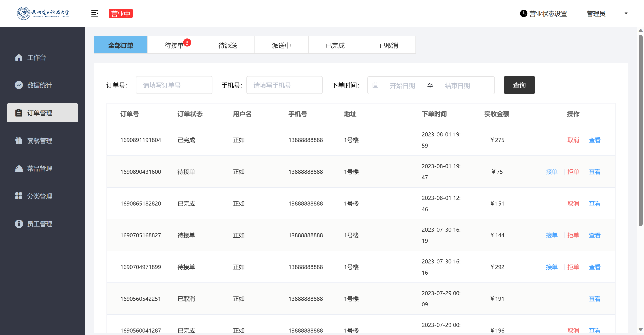Reject order 1690704971899 with 拒单
644x335 pixels.
[x=573, y=267]
